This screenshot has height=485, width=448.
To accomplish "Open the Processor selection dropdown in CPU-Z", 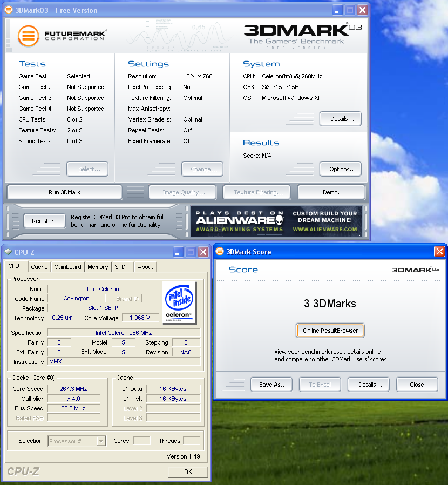I will click(x=101, y=441).
